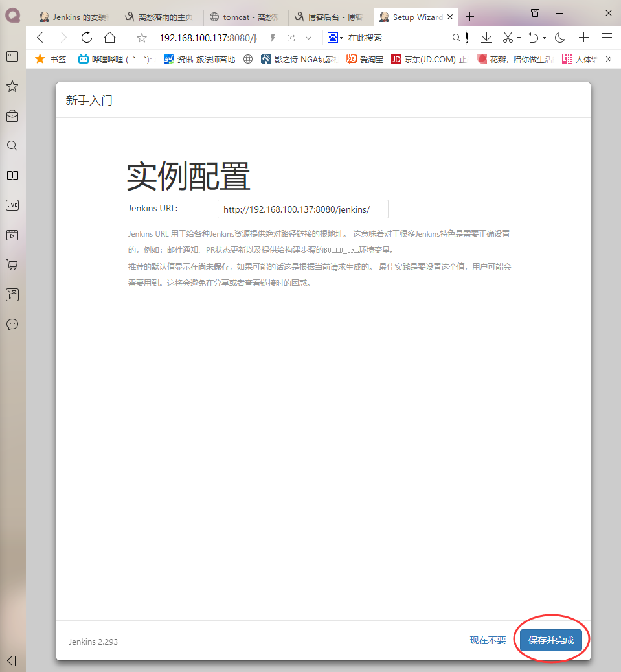Expand the address bar history dropdown chevron
Viewport: 621px width, 672px height.
308,38
